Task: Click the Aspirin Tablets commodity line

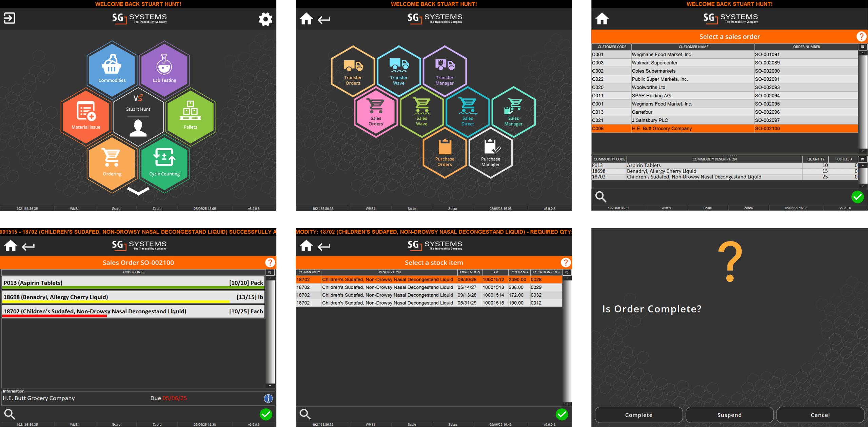Action: click(725, 166)
